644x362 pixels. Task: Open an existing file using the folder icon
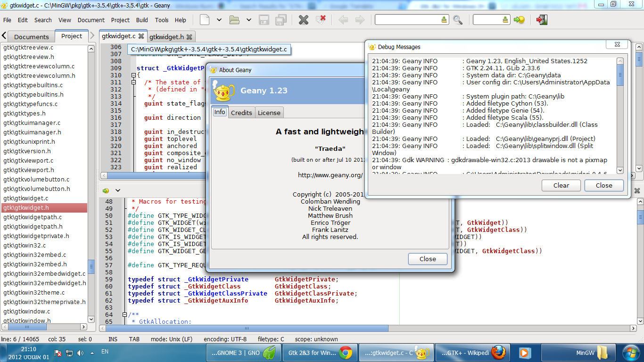(234, 20)
